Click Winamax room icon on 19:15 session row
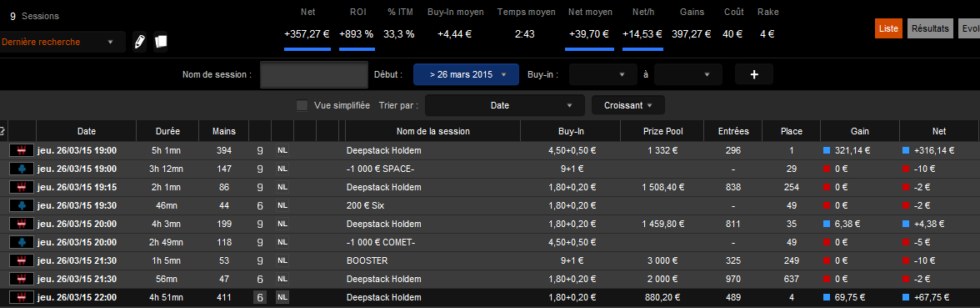 coord(21,187)
